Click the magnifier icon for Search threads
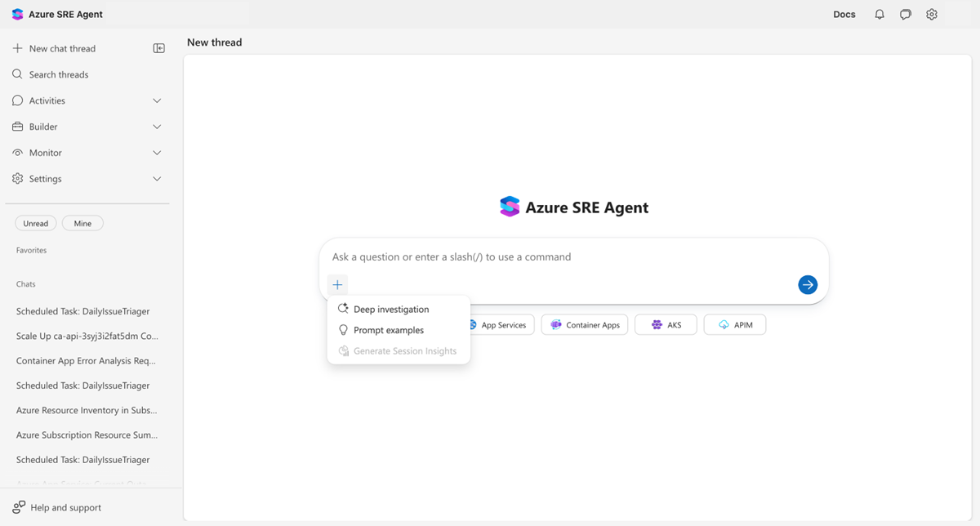Screen dimensions: 980x526 tap(18, 74)
